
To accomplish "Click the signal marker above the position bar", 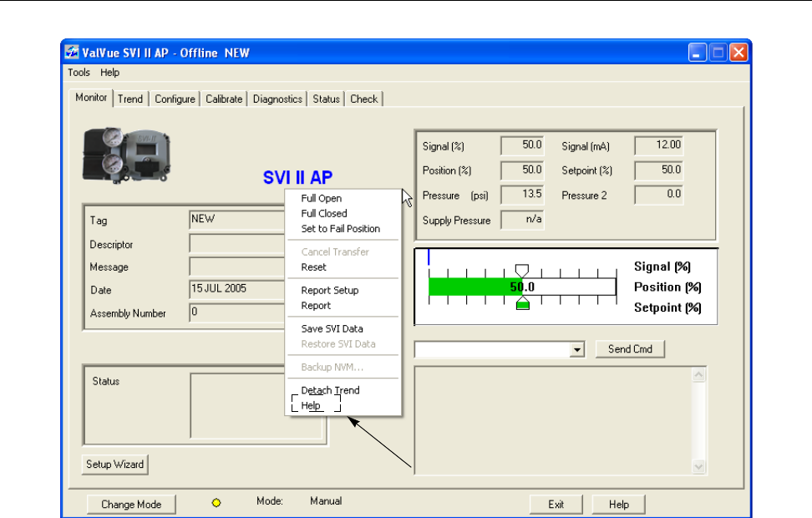I will tap(522, 269).
